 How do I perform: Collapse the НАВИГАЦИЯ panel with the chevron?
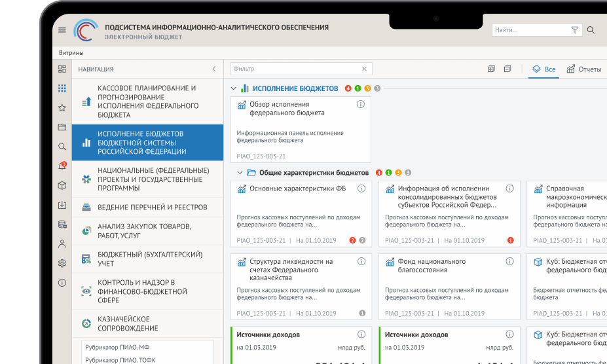[x=213, y=69]
